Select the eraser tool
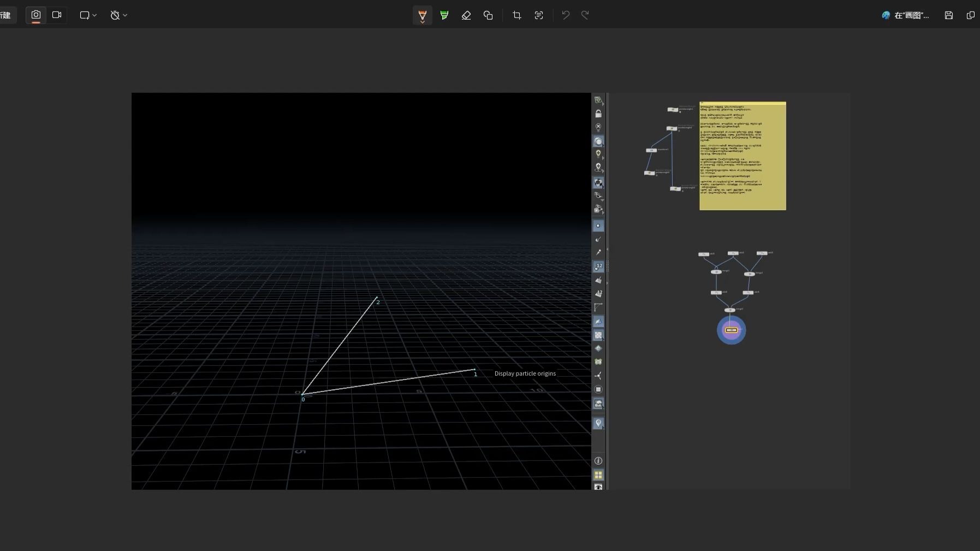The width and height of the screenshot is (980, 551). coord(466,15)
